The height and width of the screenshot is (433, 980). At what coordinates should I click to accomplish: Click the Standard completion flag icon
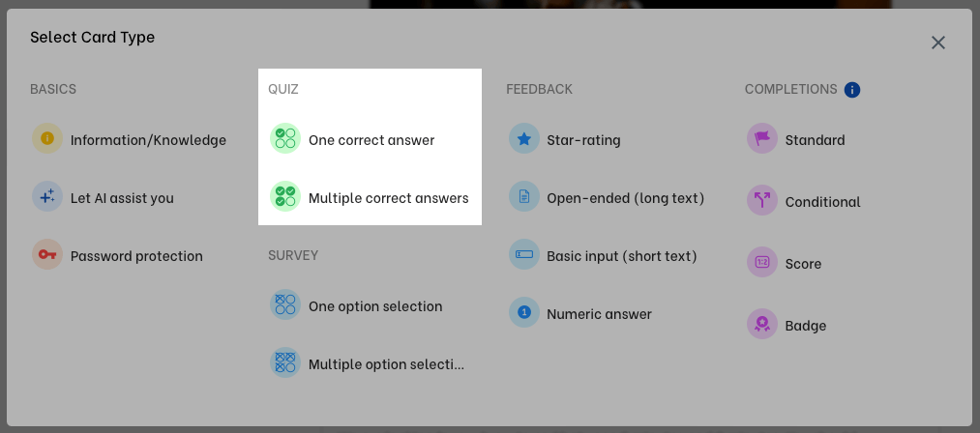click(x=762, y=139)
